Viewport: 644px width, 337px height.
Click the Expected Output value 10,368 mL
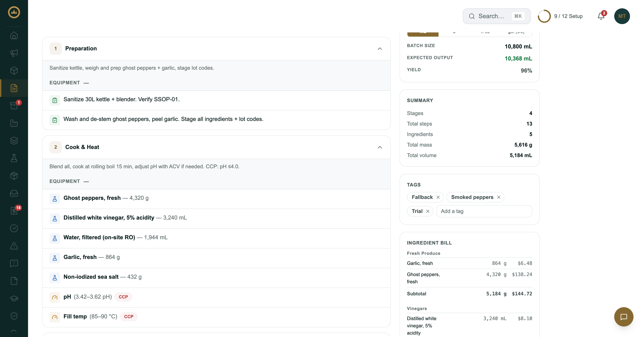pos(518,59)
